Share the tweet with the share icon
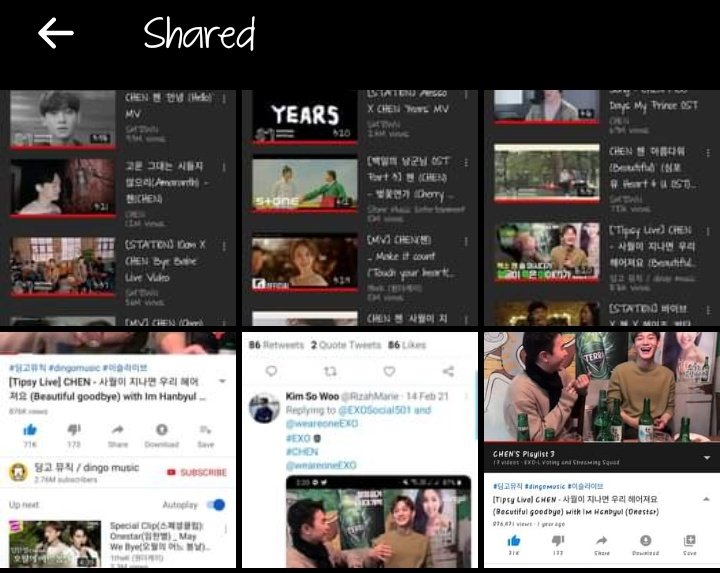This screenshot has height=573, width=720. tap(448, 371)
